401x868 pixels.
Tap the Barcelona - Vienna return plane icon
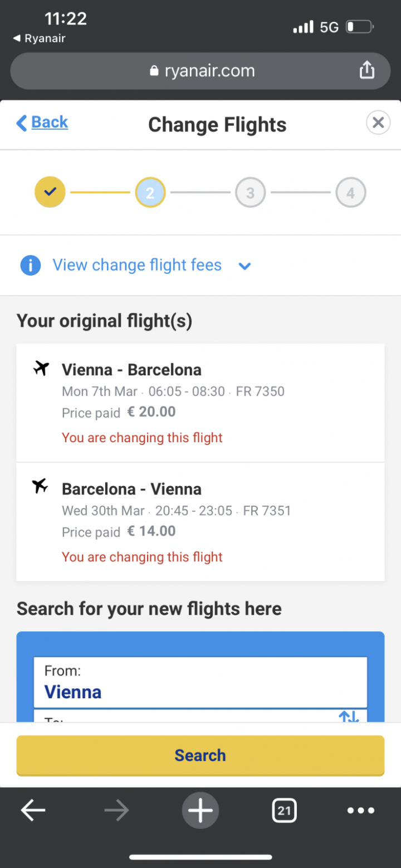click(x=40, y=486)
